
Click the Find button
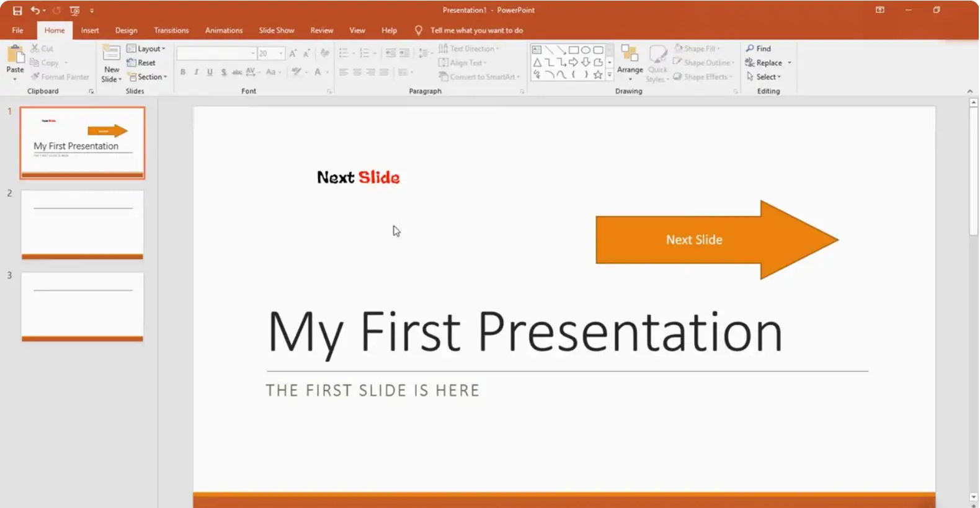click(x=759, y=48)
